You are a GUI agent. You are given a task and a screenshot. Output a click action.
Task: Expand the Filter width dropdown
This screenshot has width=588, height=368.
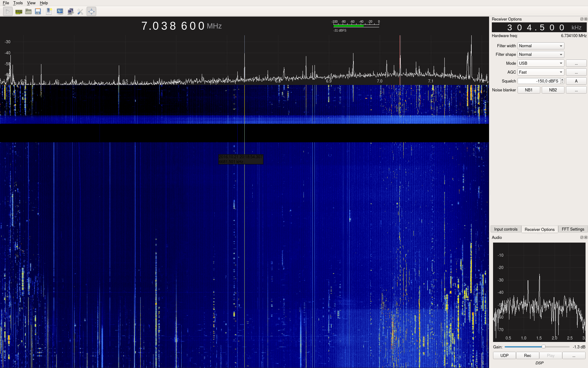[541, 46]
